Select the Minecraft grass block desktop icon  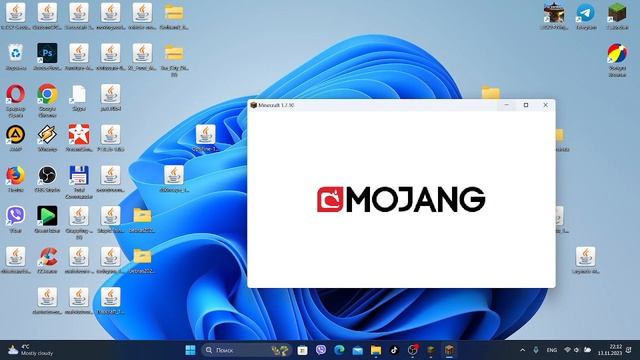tap(617, 13)
